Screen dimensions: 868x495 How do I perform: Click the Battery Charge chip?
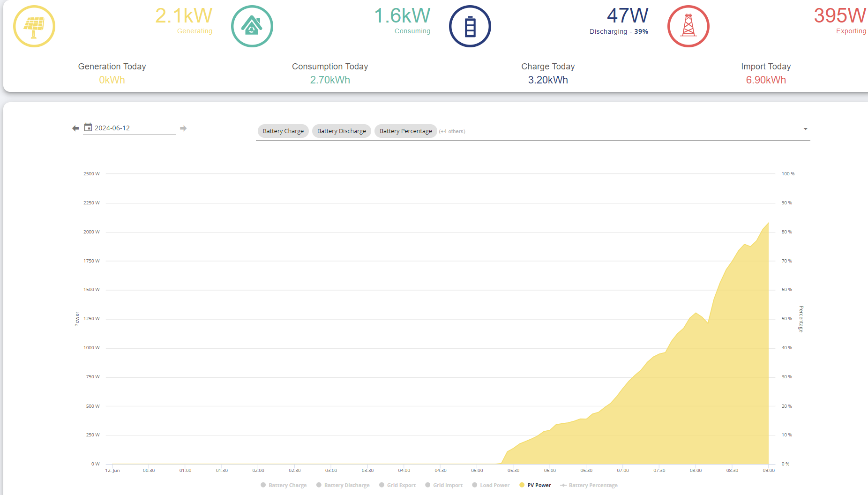(283, 131)
